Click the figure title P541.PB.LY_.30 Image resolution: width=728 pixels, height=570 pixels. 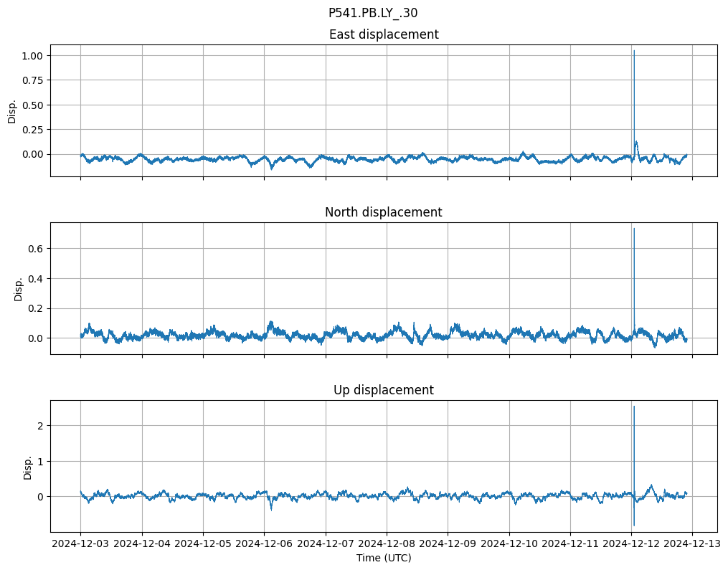pos(373,13)
